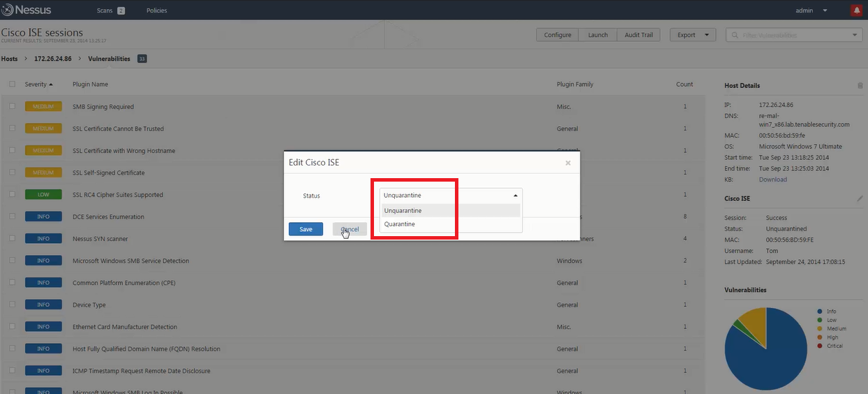
Task: Download the KB via the Download link
Action: point(773,180)
